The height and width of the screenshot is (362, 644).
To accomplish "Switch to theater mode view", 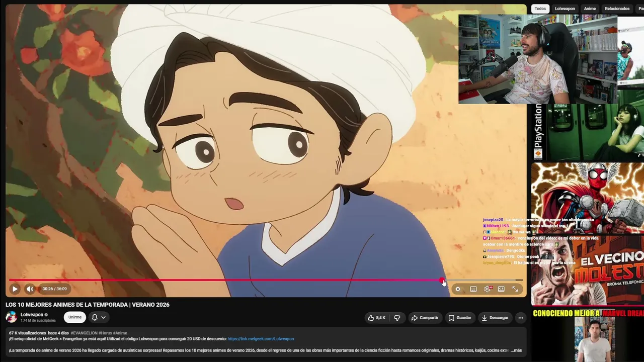I will (501, 289).
